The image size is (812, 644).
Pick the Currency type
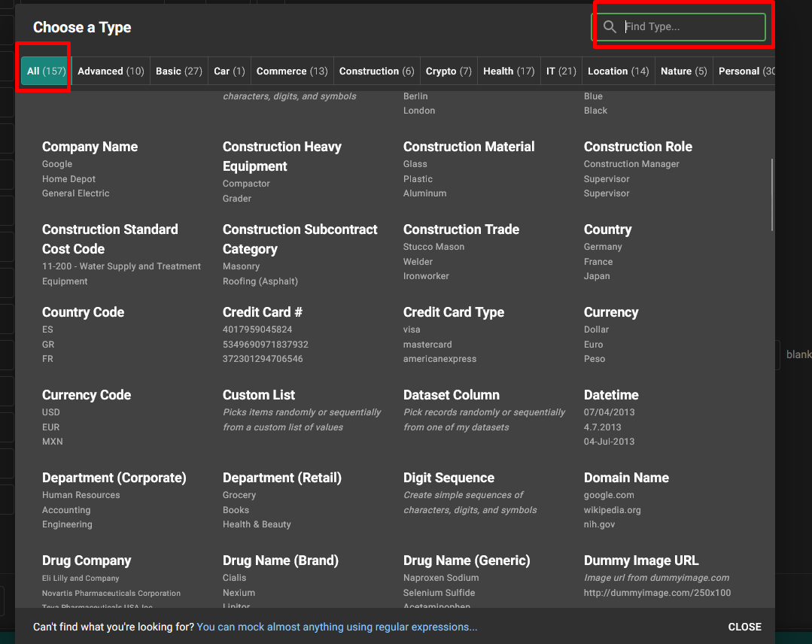[x=611, y=313]
